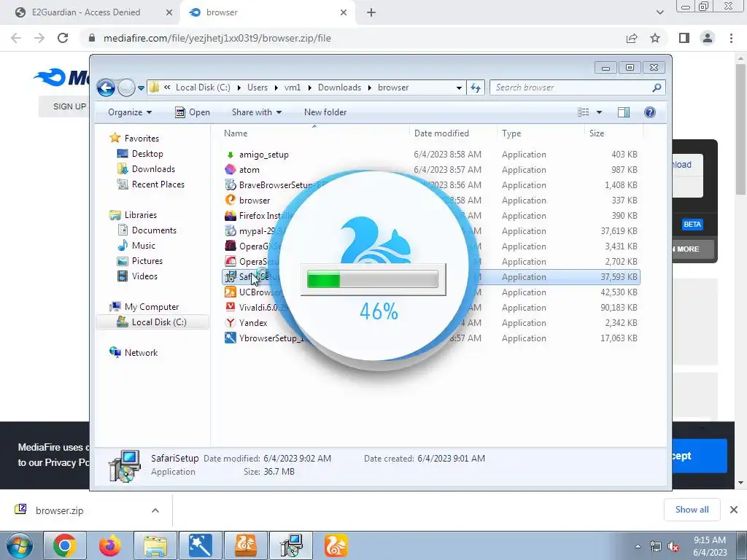Open Windows Start menu orb
The width and height of the screenshot is (747, 560).
coord(19,545)
